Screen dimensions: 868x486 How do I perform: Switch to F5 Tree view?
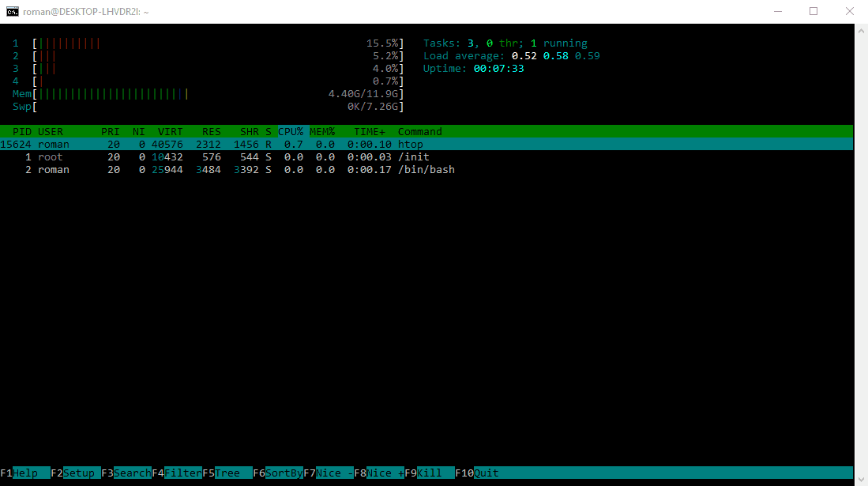[x=227, y=473]
